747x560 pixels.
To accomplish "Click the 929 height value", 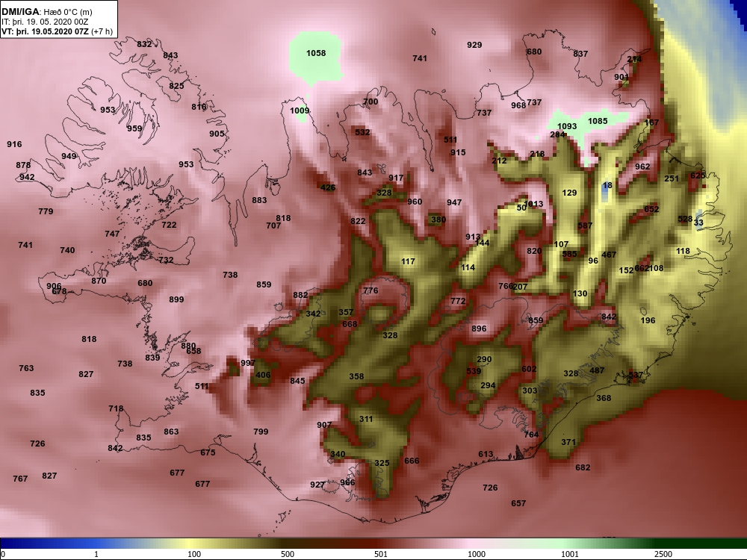I will coord(474,45).
